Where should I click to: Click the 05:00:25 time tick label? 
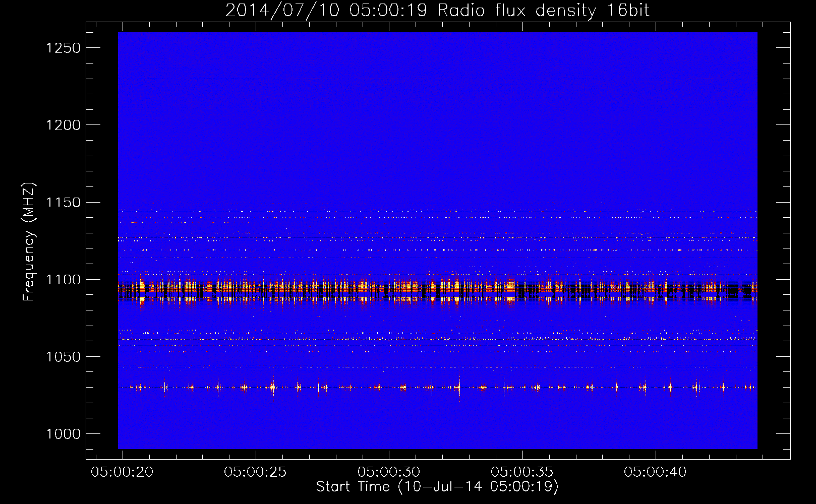click(255, 472)
